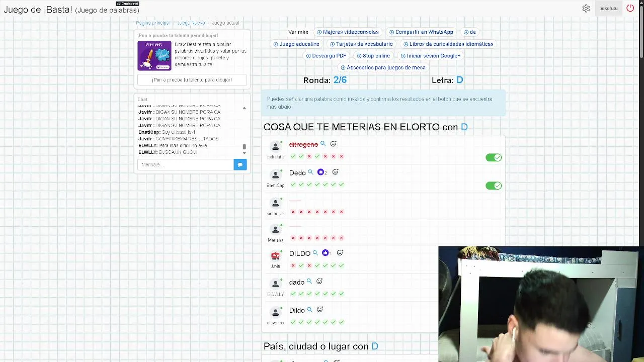This screenshot has height=362, width=644.
Task: Click first vote mark under ditrogeno
Action: 293,156
